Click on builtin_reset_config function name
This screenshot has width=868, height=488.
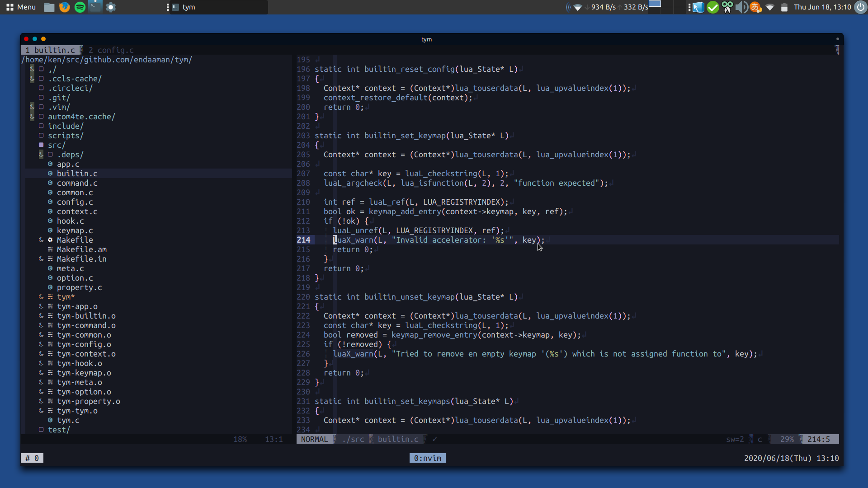[x=409, y=69]
